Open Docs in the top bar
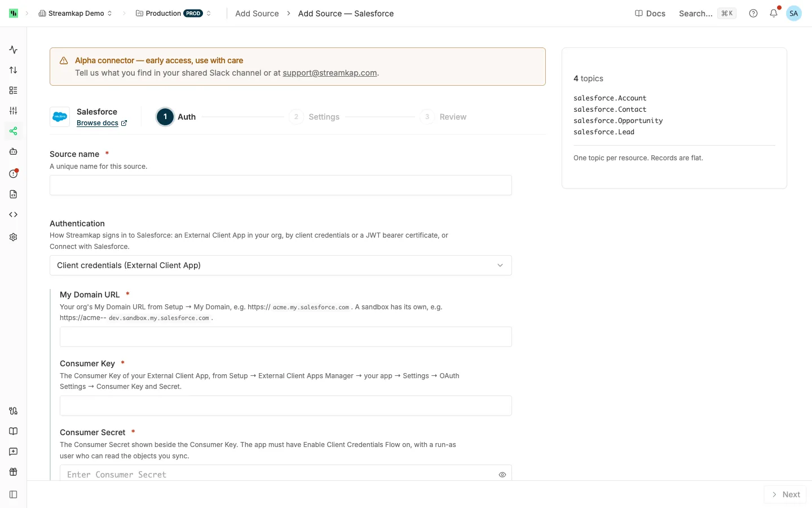Image resolution: width=812 pixels, height=508 pixels. (650, 14)
